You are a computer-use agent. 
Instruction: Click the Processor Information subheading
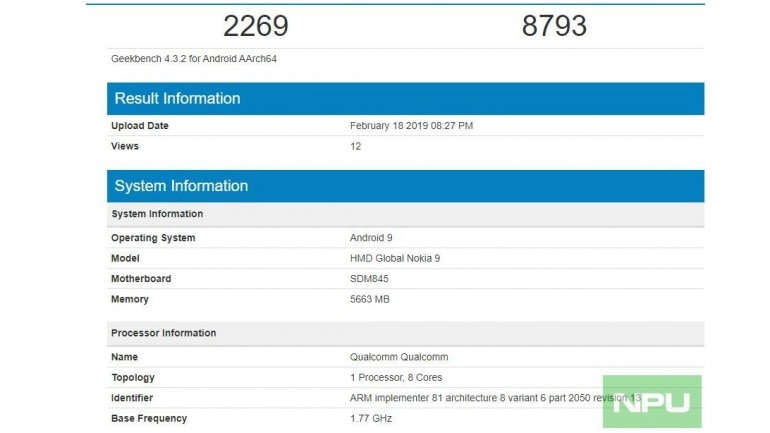click(163, 333)
